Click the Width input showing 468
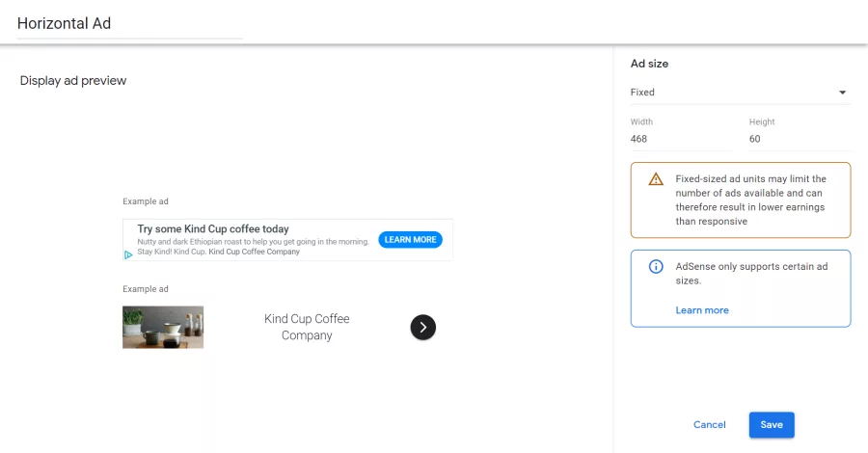Image resolution: width=868 pixels, height=453 pixels. point(682,139)
